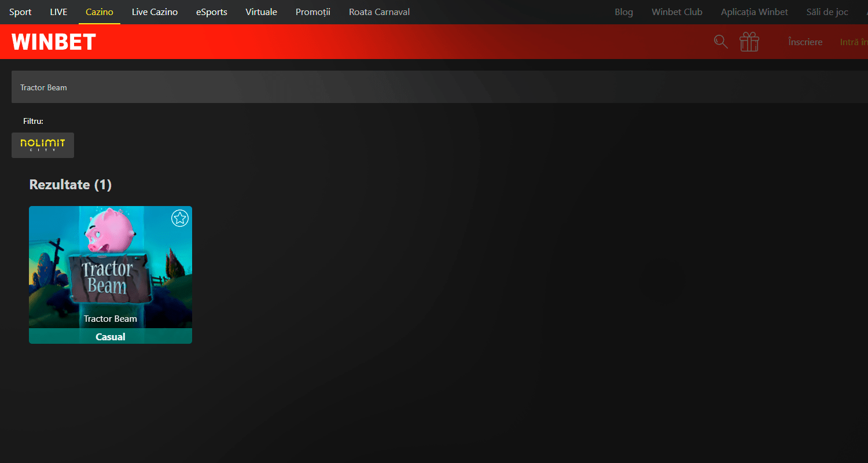868x463 pixels.
Task: Visit the Blog link
Action: click(x=623, y=12)
